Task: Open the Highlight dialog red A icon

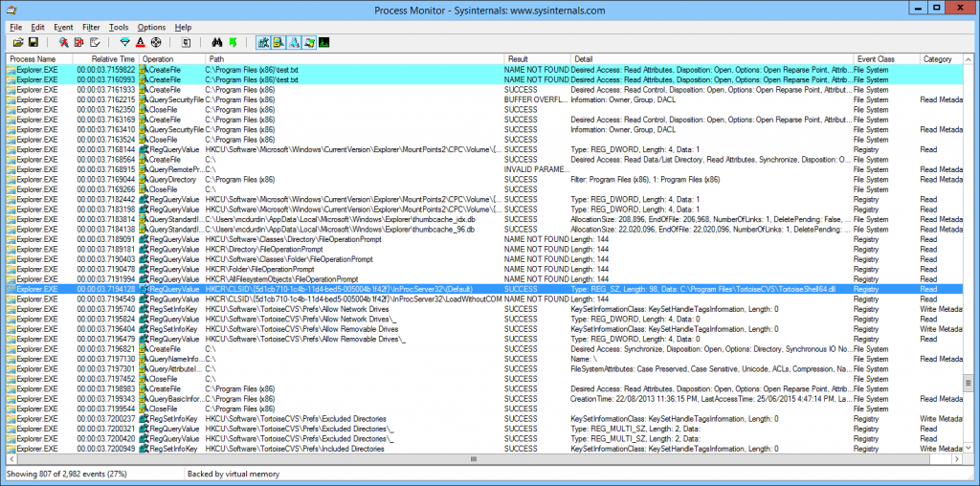Action: coord(141,42)
